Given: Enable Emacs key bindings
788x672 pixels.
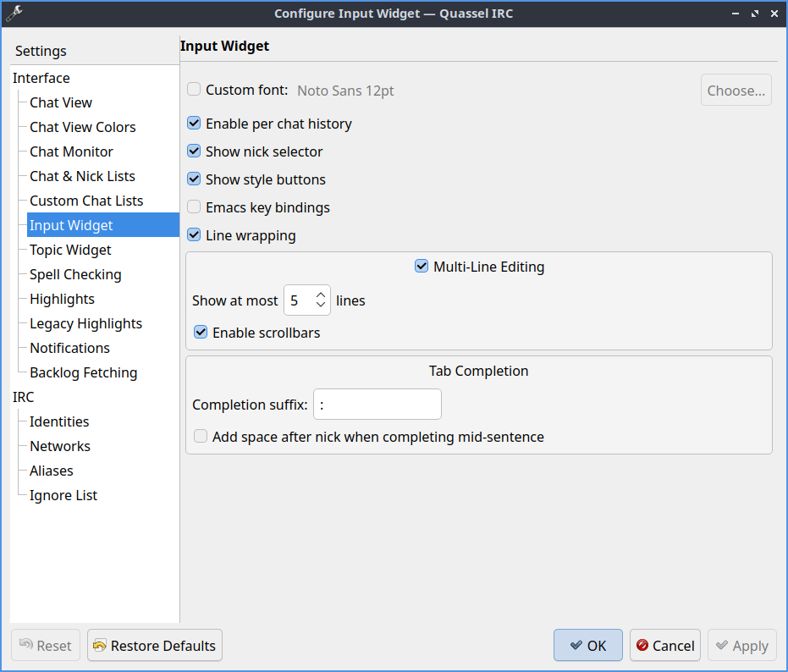Looking at the screenshot, I should tap(194, 207).
